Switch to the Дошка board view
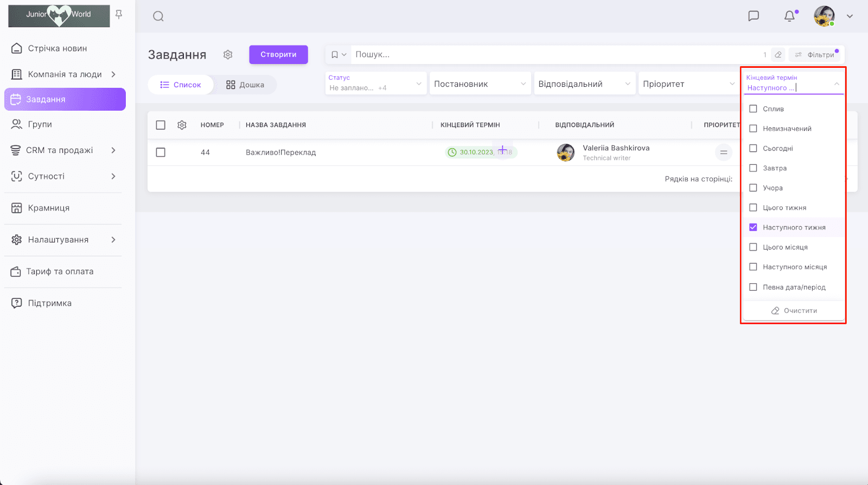This screenshot has height=485, width=868. point(245,85)
